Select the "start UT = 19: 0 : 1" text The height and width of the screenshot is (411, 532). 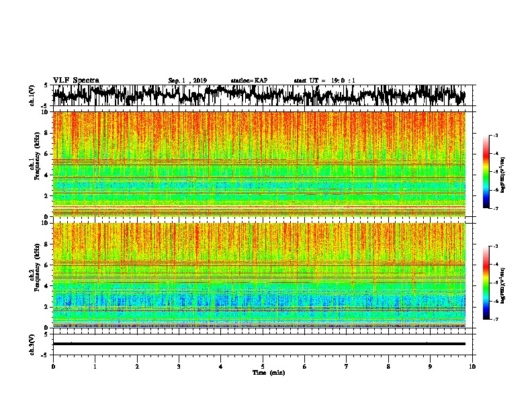(x=324, y=81)
